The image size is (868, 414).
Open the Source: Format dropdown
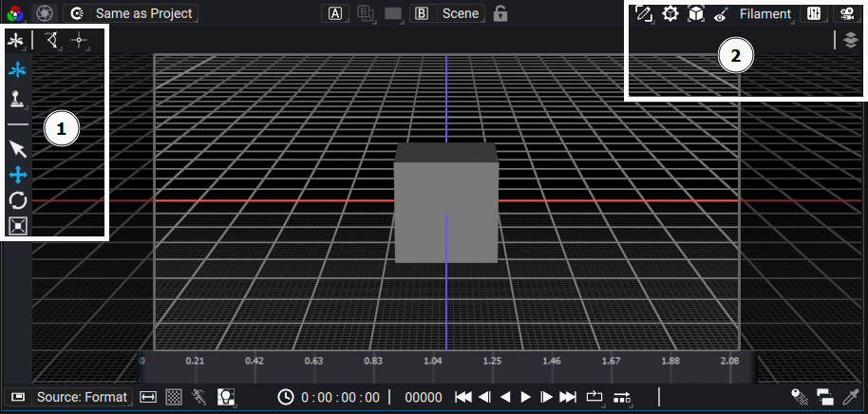click(x=68, y=397)
